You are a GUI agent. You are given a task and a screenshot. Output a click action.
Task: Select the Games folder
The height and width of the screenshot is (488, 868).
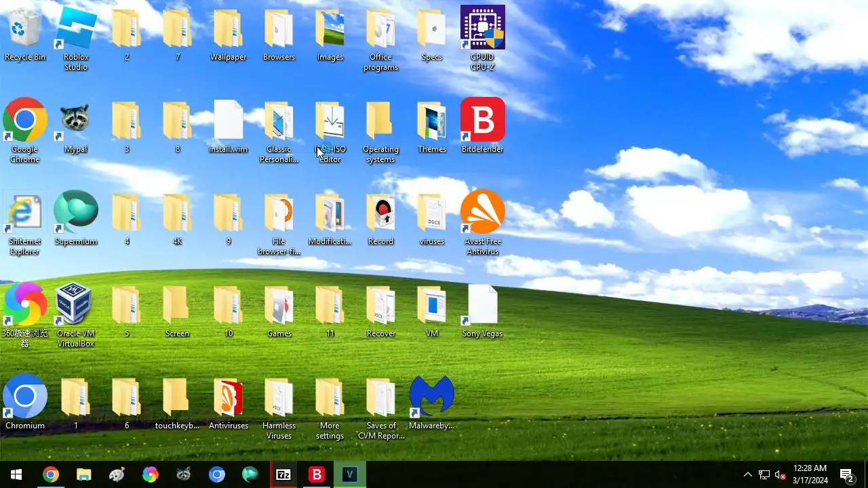point(279,310)
